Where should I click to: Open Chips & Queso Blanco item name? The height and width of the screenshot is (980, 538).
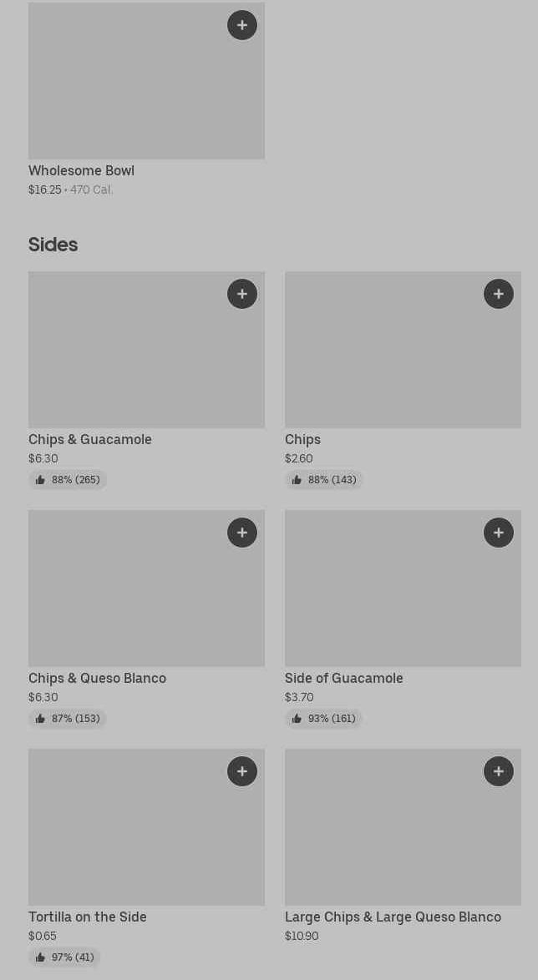pos(97,678)
